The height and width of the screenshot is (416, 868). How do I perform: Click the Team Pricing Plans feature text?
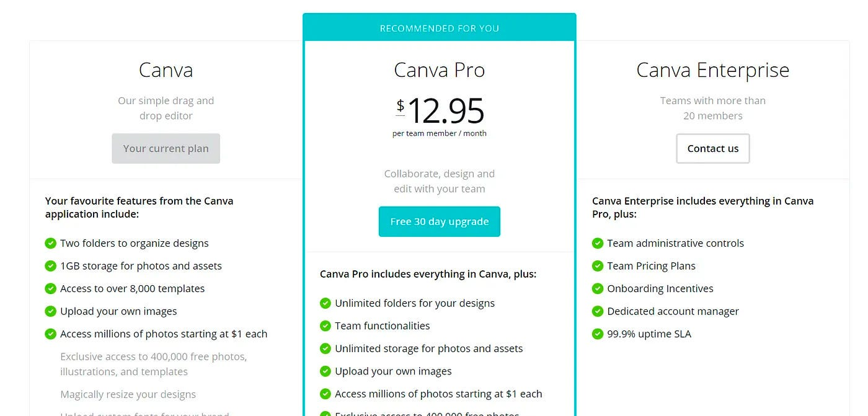651,266
